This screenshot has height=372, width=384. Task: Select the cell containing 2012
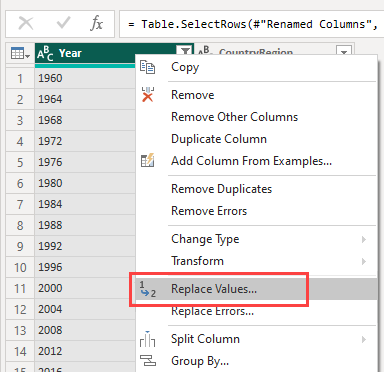click(85, 351)
